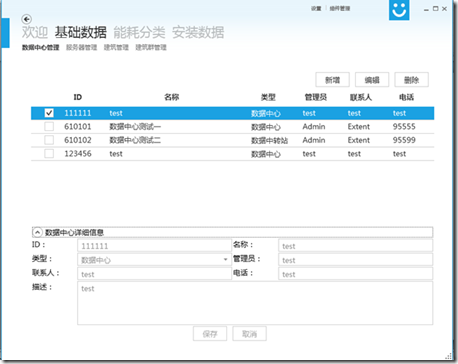This screenshot has height=364, width=458.
Task: Click the ID cell 610102
Action: (x=78, y=140)
